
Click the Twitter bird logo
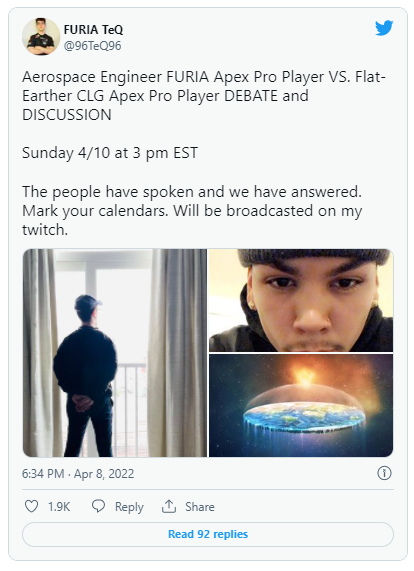click(x=384, y=28)
